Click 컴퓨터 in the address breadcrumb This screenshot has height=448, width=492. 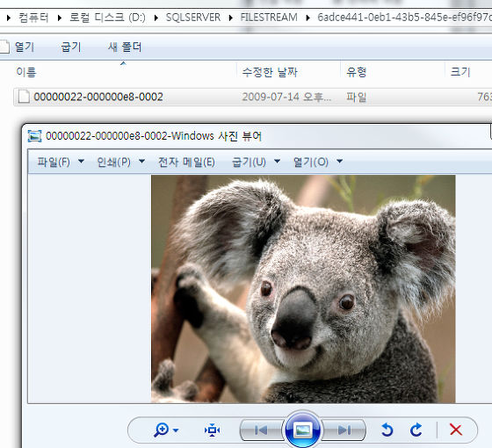point(33,18)
